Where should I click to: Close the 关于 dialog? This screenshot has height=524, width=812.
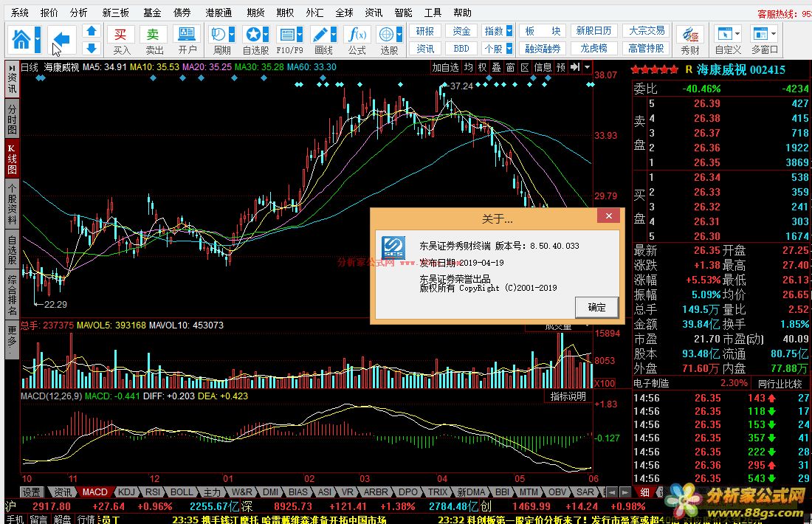coord(608,216)
